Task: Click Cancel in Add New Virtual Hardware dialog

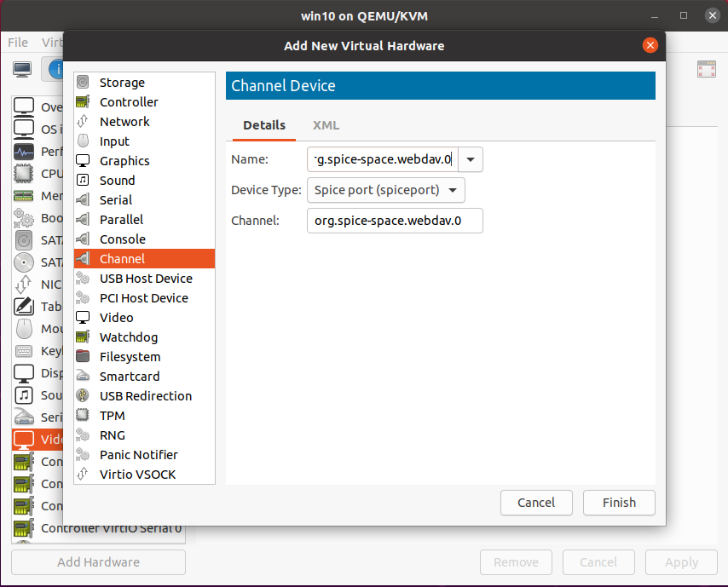Action: [536, 503]
